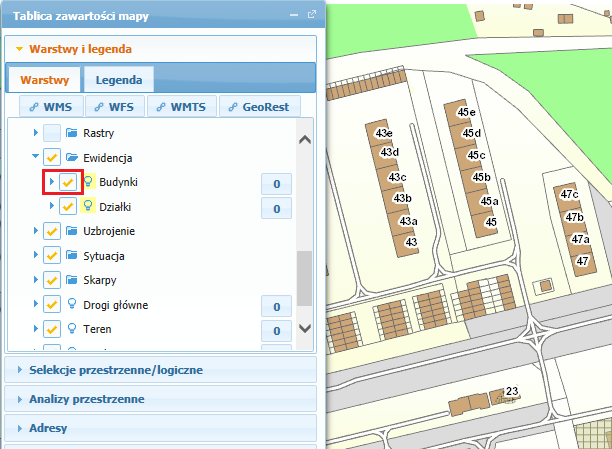
Task: Switch to the Warstwy tab
Action: [44, 80]
